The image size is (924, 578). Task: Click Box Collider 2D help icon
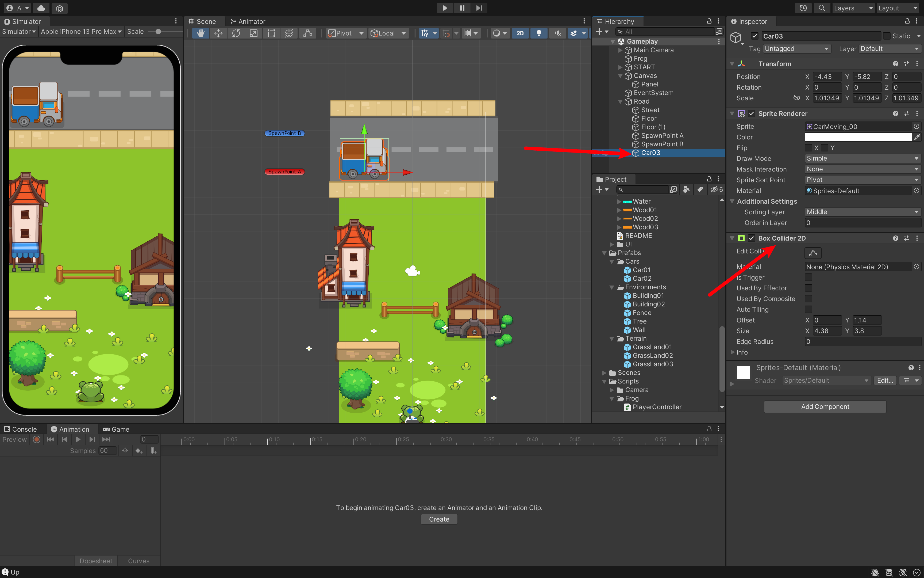tap(895, 238)
